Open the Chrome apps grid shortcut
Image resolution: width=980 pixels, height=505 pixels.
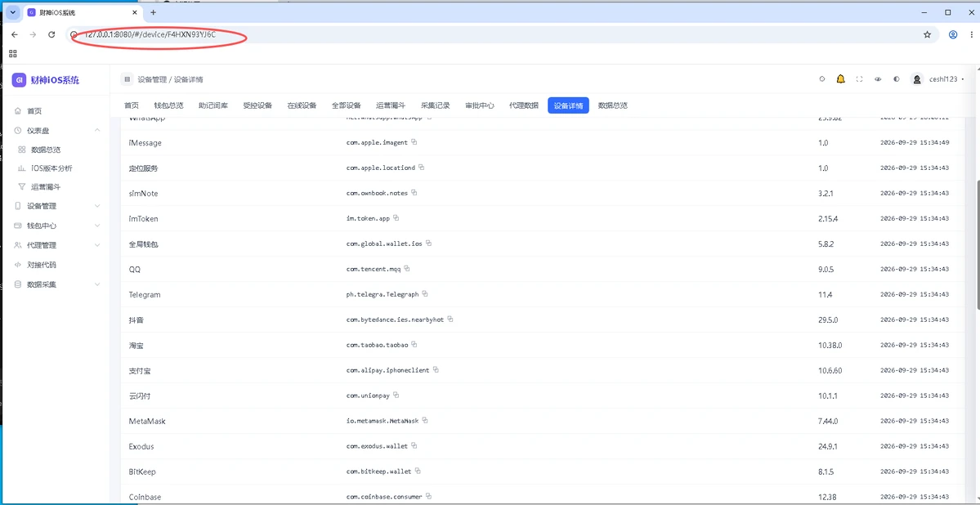(x=13, y=54)
